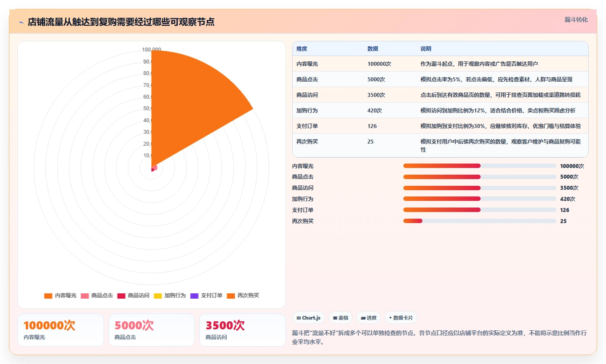Click the 表格 tag chip
This screenshot has height=364, width=606.
click(x=341, y=318)
